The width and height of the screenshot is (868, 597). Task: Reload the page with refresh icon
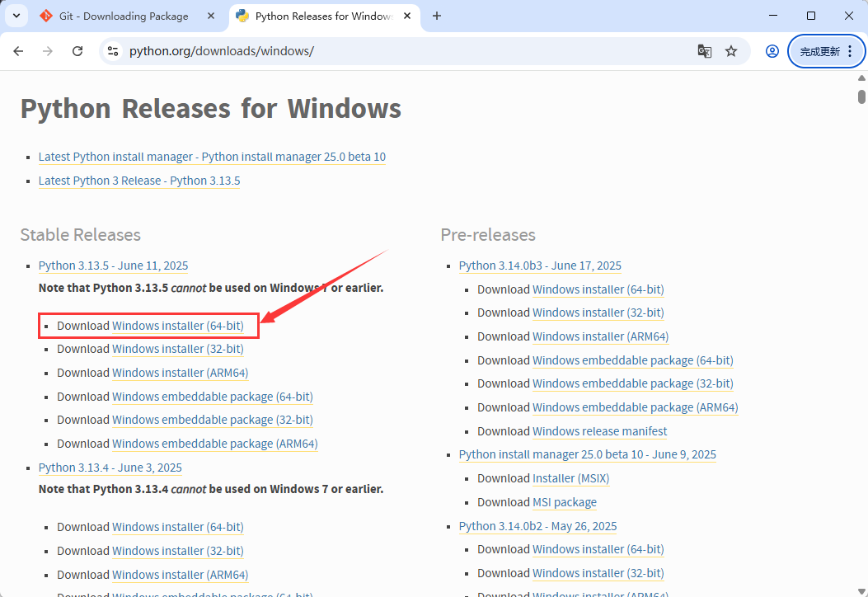pos(77,51)
